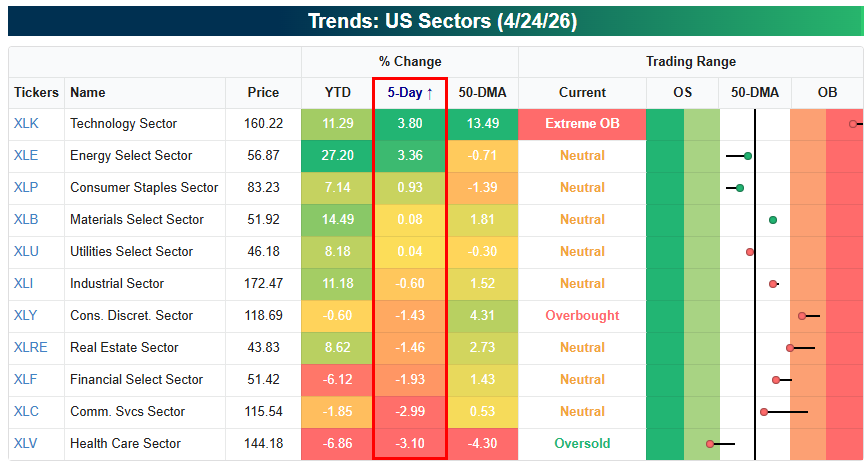Sort by YTD column header
This screenshot has width=868, height=467.
point(338,93)
